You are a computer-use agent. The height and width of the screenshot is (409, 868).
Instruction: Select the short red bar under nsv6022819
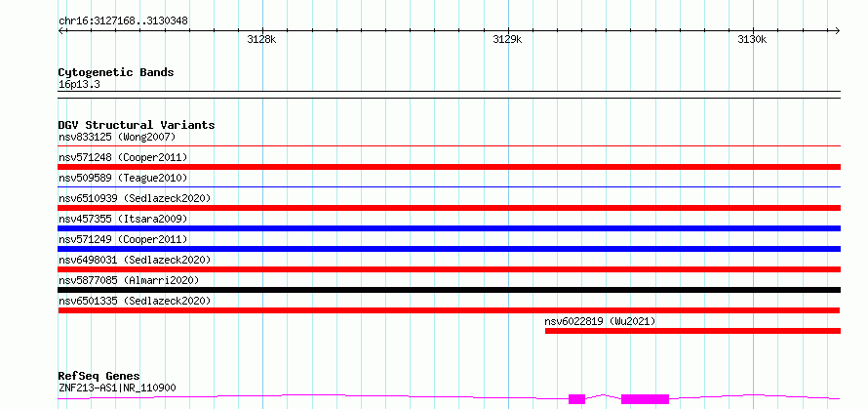(x=692, y=331)
